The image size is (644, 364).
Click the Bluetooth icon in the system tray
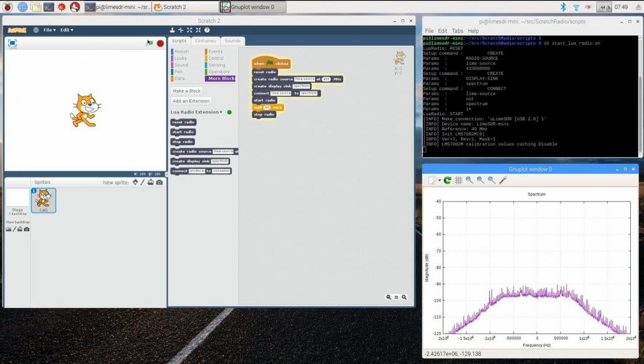tap(563, 7)
